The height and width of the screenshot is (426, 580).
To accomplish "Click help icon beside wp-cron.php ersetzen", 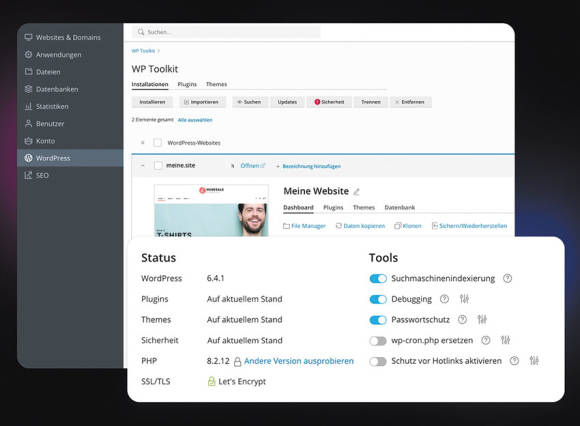I will (486, 340).
